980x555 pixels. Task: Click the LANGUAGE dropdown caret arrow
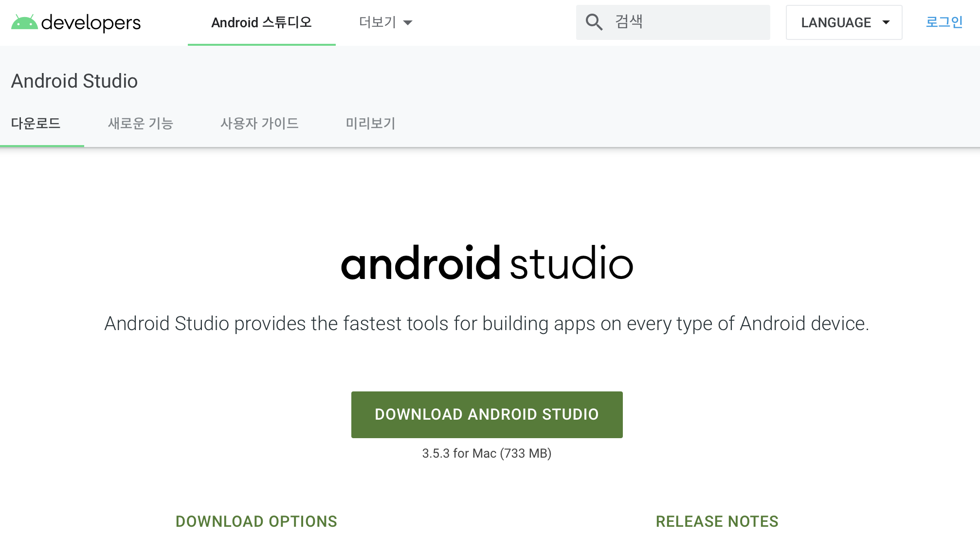[886, 22]
